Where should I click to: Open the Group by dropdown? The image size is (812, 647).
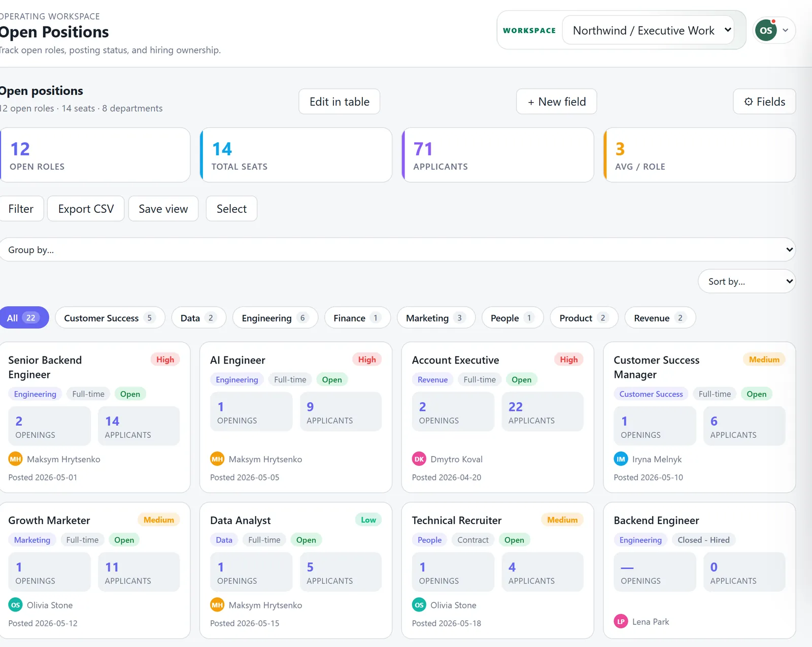[397, 250]
